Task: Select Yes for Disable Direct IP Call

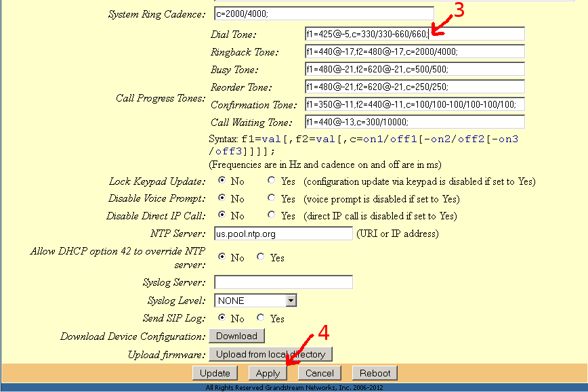Action: (x=272, y=216)
